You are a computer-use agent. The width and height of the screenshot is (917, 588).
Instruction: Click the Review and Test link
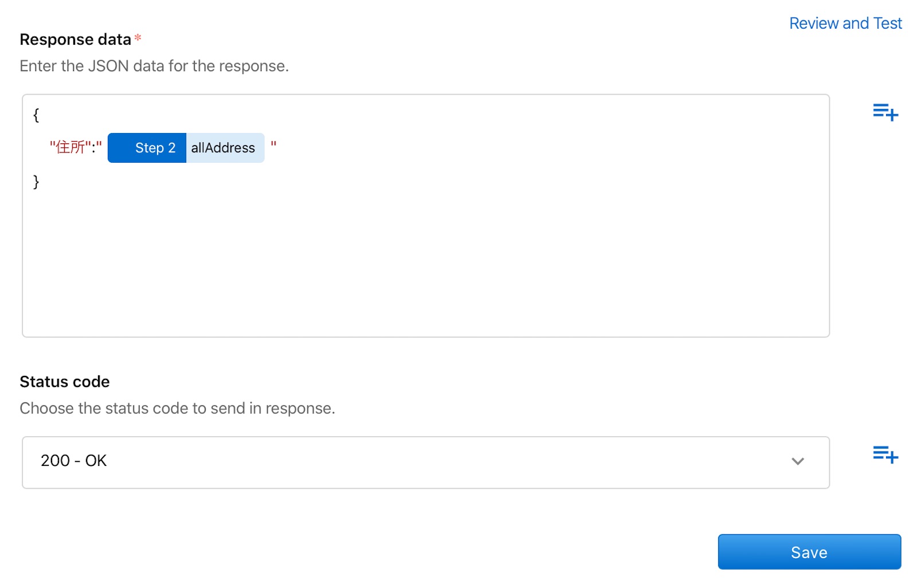(845, 23)
